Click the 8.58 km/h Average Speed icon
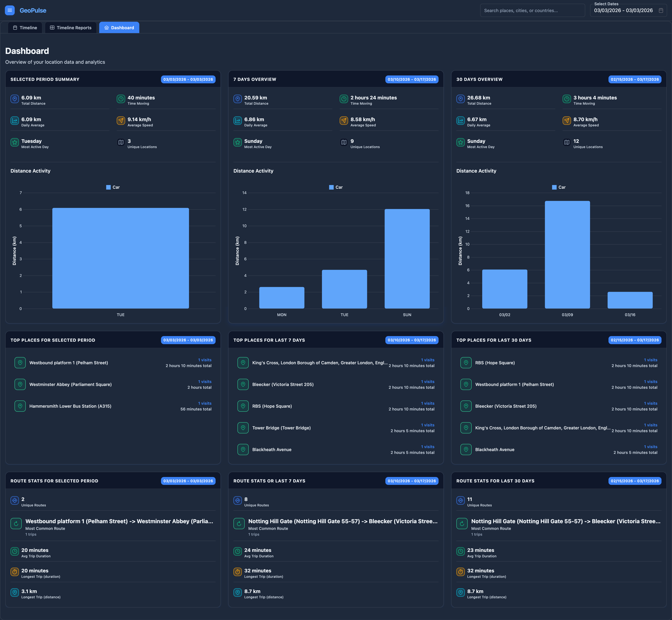Image resolution: width=672 pixels, height=620 pixels. click(x=344, y=120)
